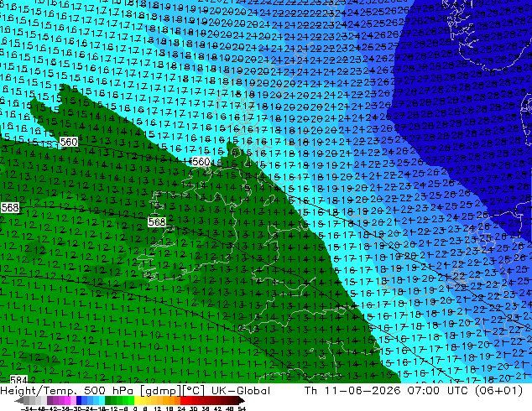The width and height of the screenshot is (532, 411).
Task: Click the '07:00 UTC' time label
Action: 439,391
